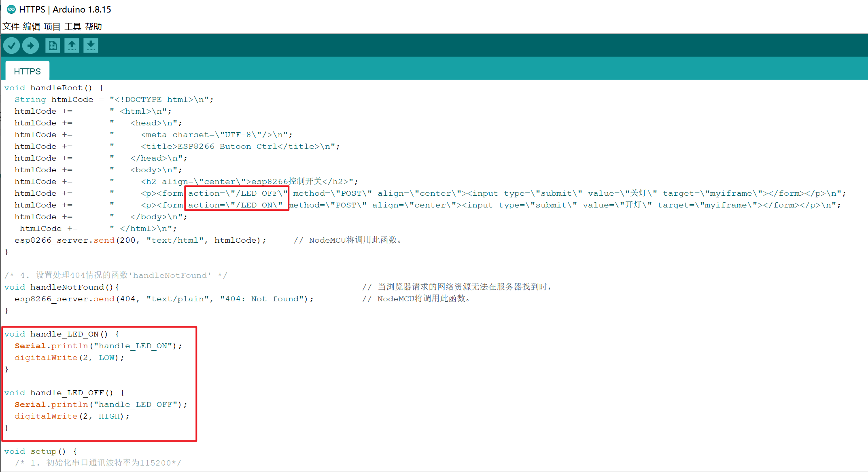Click the Upload arrow button
Viewport: 868px width, 472px height.
coord(31,45)
